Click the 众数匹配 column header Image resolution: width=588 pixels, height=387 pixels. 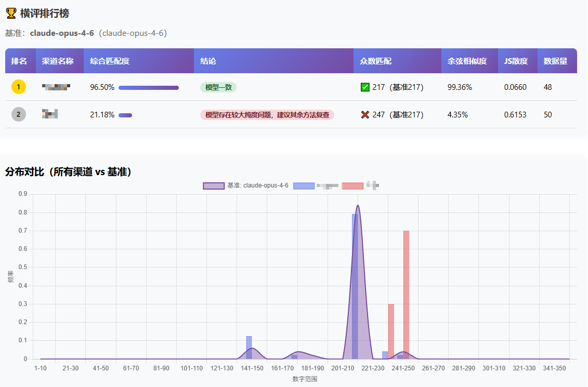click(x=397, y=61)
